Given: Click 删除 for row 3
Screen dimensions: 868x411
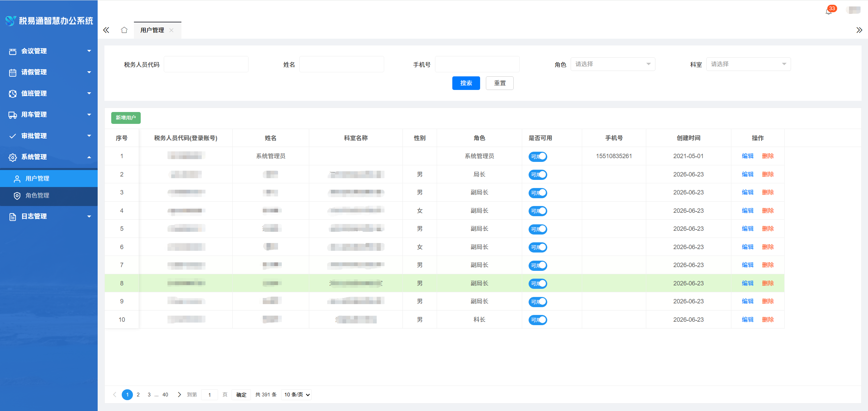Looking at the screenshot, I should tap(768, 192).
